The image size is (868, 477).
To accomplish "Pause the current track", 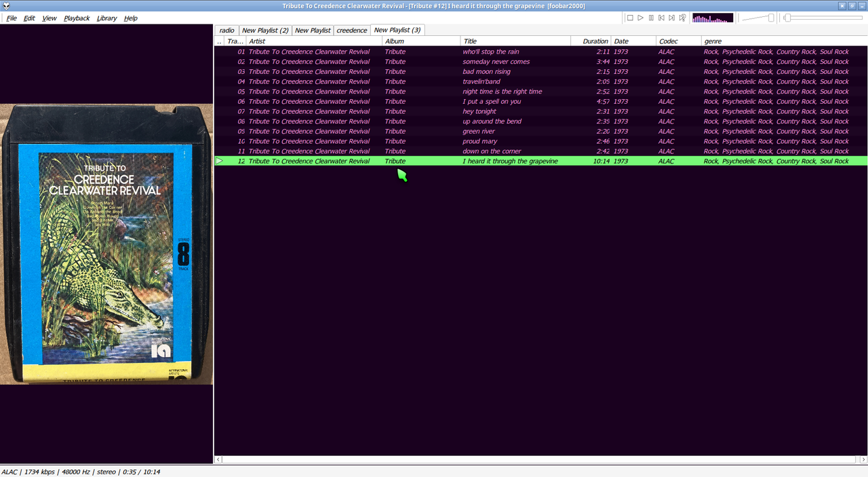I will [x=651, y=18].
